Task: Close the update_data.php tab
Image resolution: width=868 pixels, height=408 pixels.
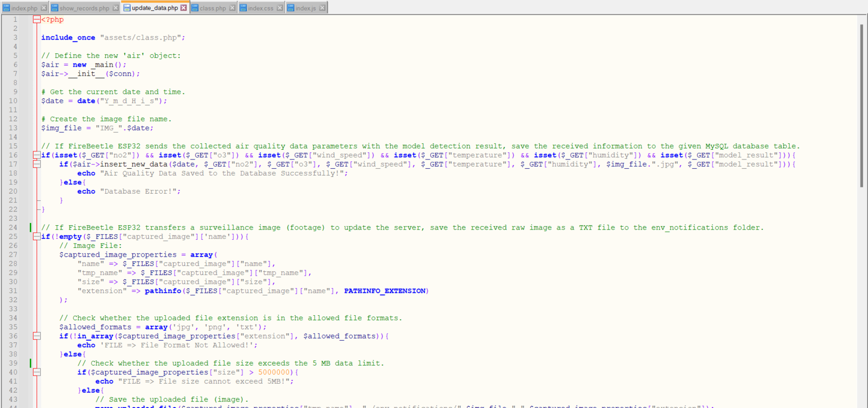Action: point(184,8)
